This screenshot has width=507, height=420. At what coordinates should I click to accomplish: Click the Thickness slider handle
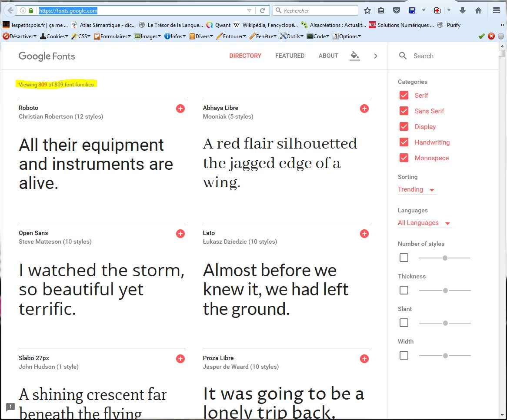445,291
